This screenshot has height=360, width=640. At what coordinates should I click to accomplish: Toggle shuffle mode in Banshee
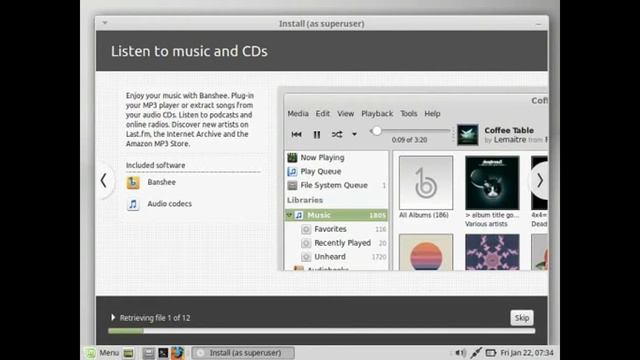tap(337, 134)
